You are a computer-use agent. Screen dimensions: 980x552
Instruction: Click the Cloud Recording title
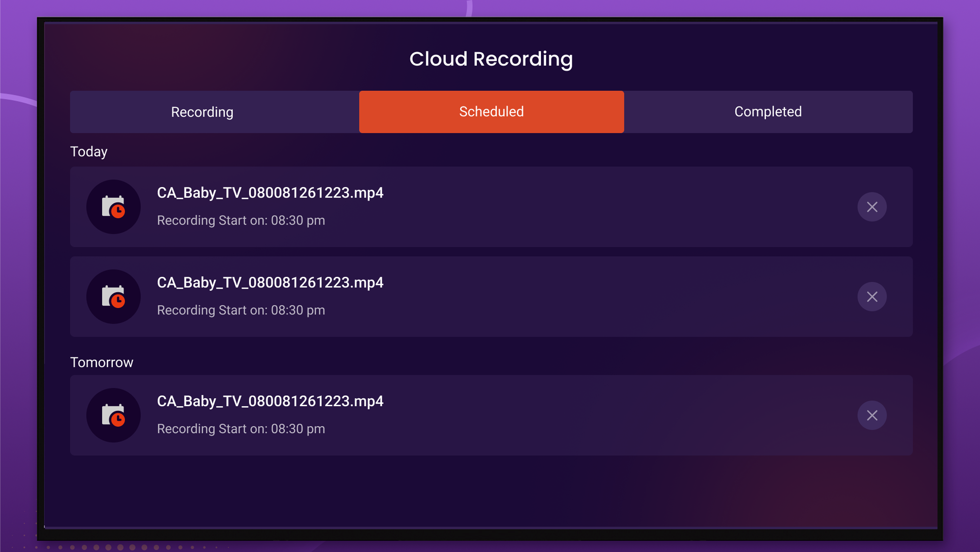point(491,59)
